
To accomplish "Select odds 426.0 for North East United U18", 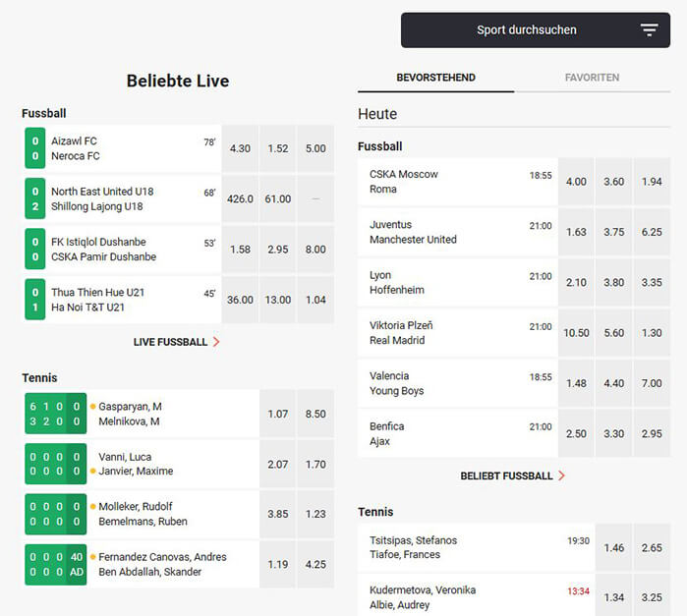I will pyautogui.click(x=240, y=198).
